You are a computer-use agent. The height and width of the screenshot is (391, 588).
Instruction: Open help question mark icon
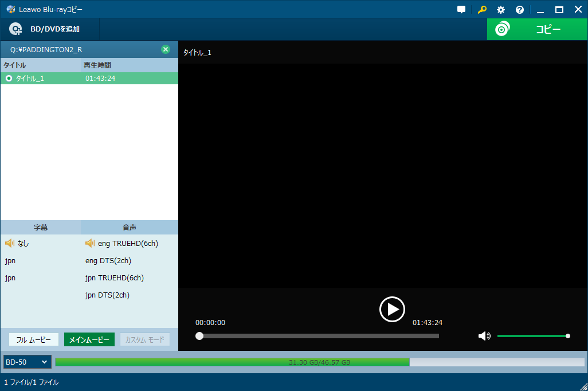pyautogui.click(x=520, y=10)
